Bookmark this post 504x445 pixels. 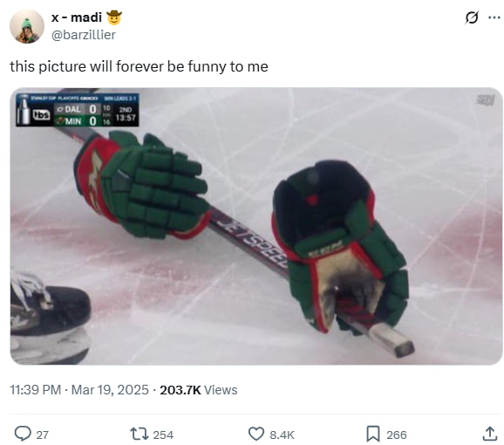click(x=373, y=434)
